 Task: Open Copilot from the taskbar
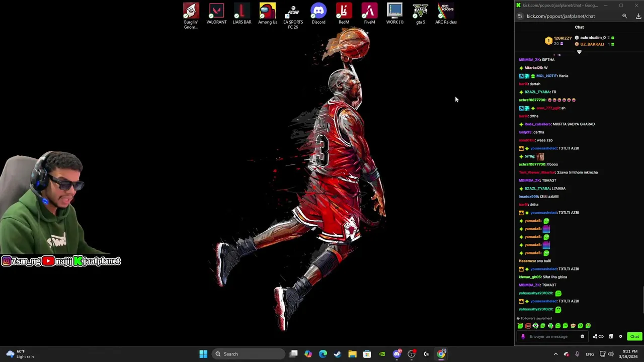pos(308,354)
